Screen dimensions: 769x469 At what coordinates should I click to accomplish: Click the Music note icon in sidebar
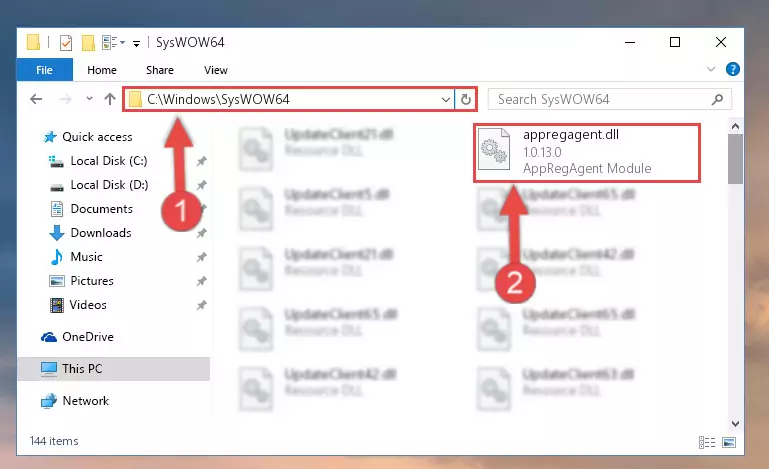(x=57, y=257)
